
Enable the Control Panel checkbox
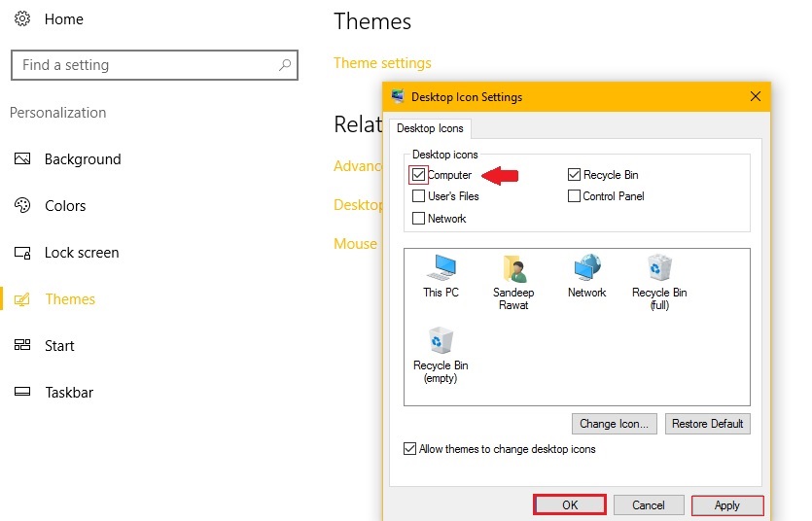(575, 196)
